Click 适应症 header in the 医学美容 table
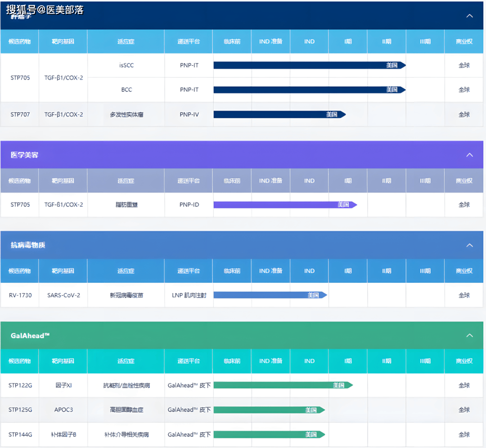The width and height of the screenshot is (486, 448). pyautogui.click(x=126, y=181)
